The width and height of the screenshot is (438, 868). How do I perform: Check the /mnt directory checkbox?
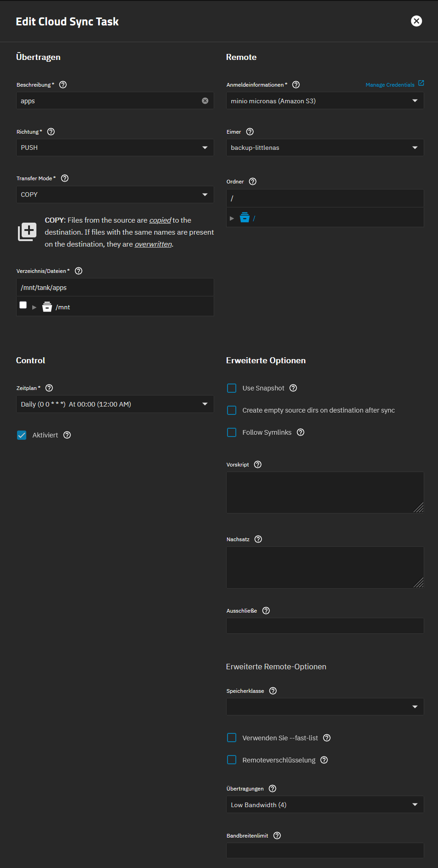click(x=23, y=305)
